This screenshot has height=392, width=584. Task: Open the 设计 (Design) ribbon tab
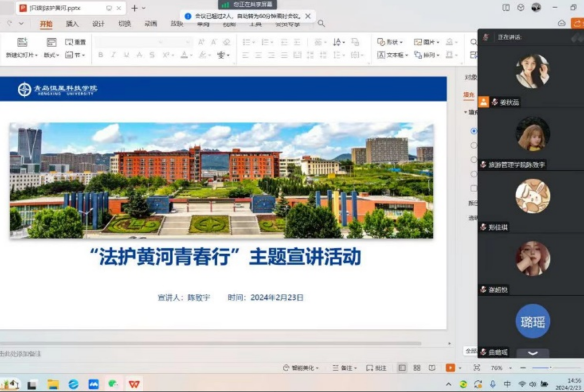point(98,24)
